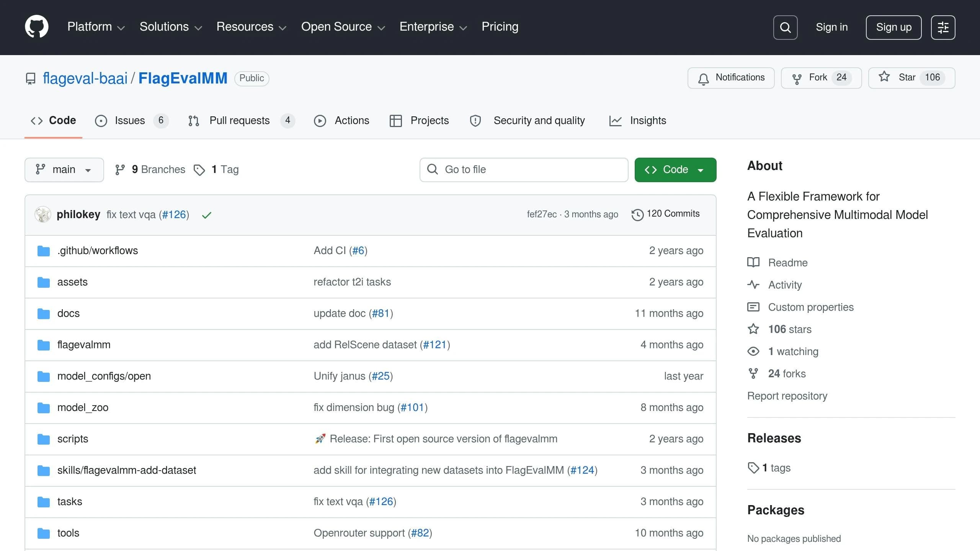
Task: Click the Report repository link
Action: 787,396
